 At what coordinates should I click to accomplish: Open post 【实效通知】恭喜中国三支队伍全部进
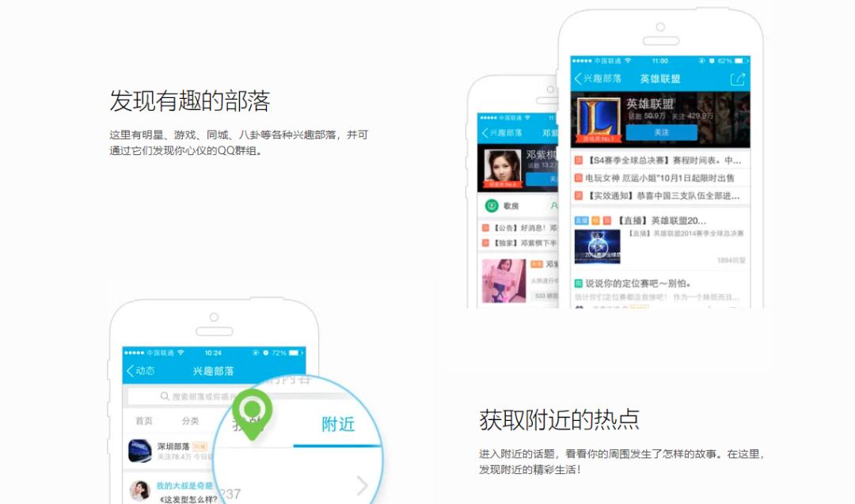click(662, 195)
